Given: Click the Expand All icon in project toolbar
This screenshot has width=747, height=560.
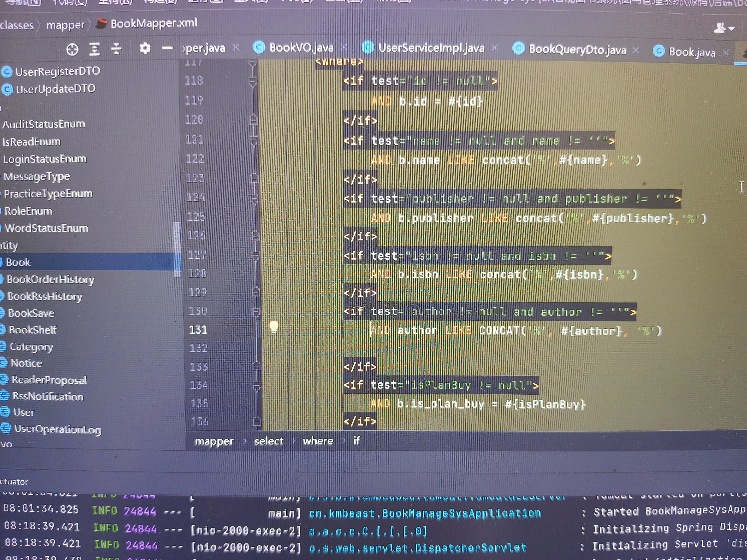Looking at the screenshot, I should click(x=95, y=49).
